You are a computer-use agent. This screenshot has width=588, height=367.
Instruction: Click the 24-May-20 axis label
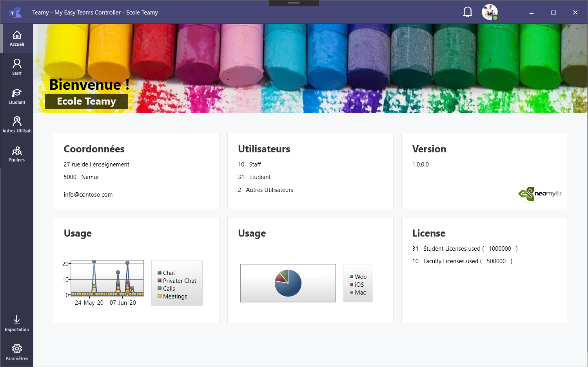tap(89, 303)
